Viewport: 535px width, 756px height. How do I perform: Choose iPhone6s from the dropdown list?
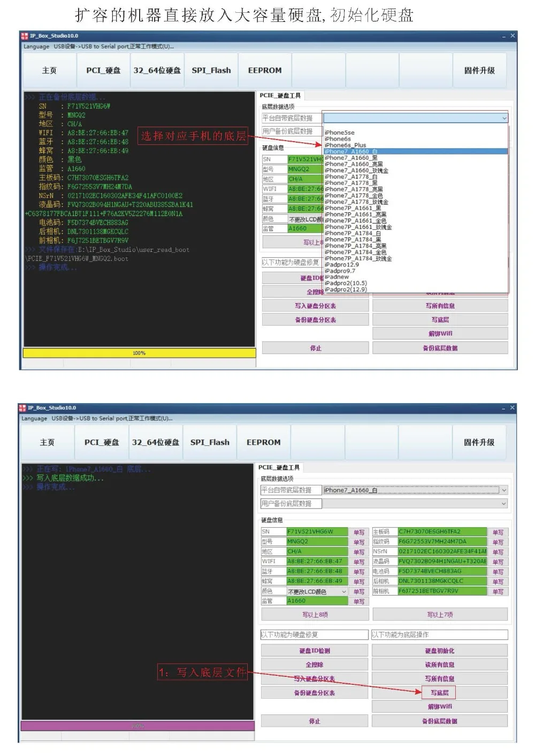coord(338,139)
